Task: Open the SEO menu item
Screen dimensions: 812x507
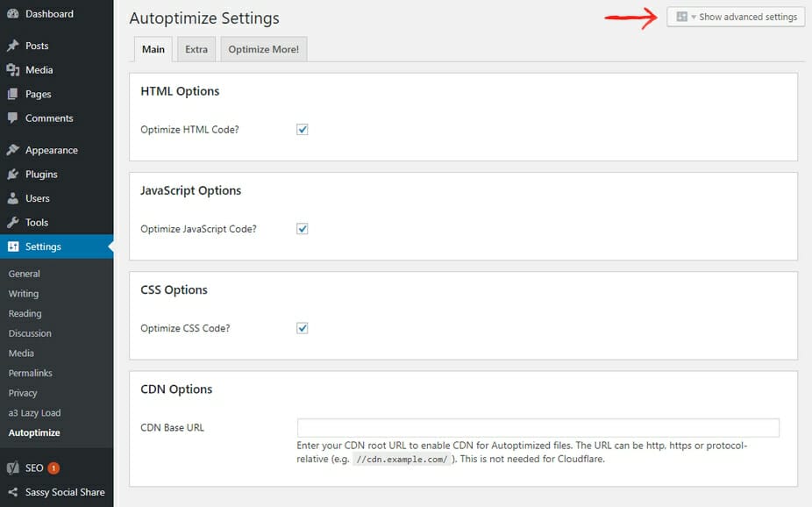Action: click(34, 468)
